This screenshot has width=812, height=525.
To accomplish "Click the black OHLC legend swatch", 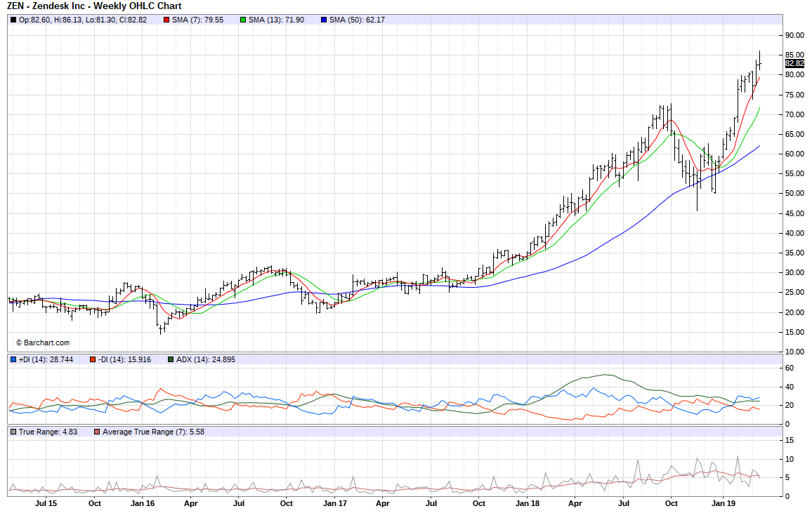I will [13, 20].
